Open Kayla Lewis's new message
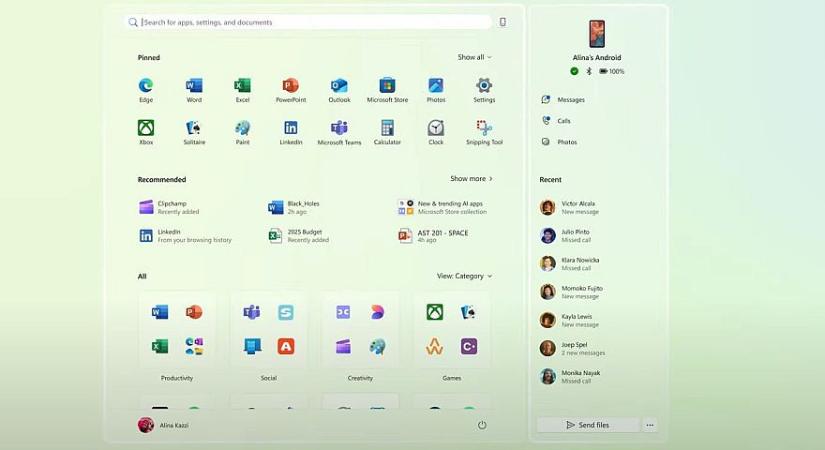 click(x=569, y=321)
